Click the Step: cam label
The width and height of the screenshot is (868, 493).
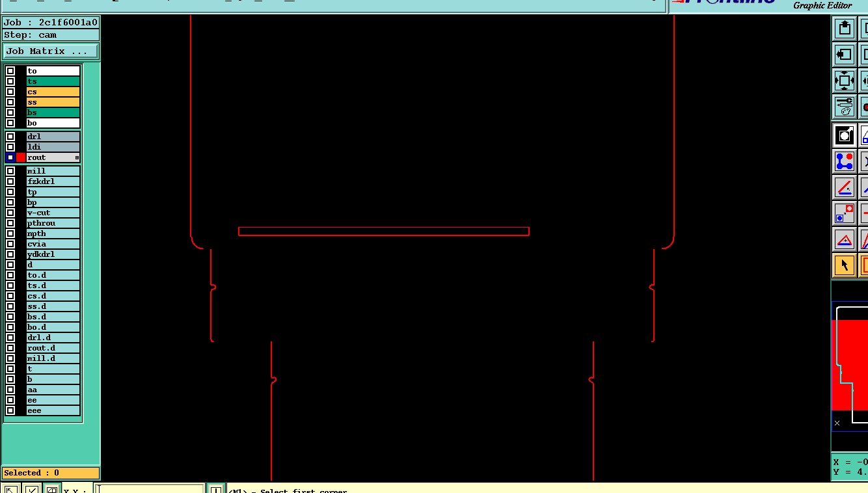coord(51,35)
